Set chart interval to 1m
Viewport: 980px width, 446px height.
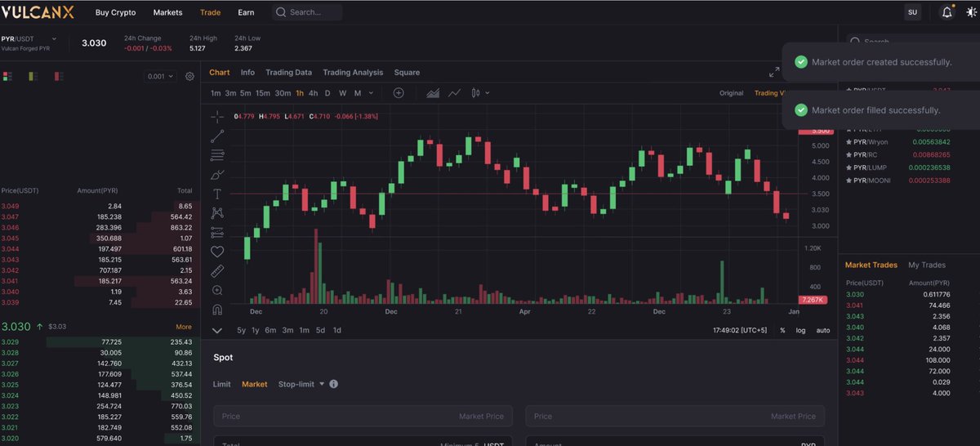216,93
